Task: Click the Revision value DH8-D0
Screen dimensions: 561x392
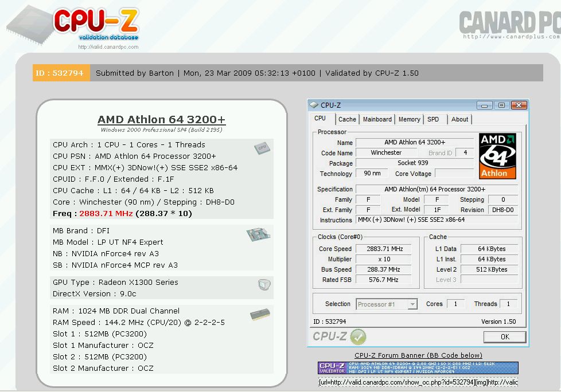Action: click(x=503, y=210)
